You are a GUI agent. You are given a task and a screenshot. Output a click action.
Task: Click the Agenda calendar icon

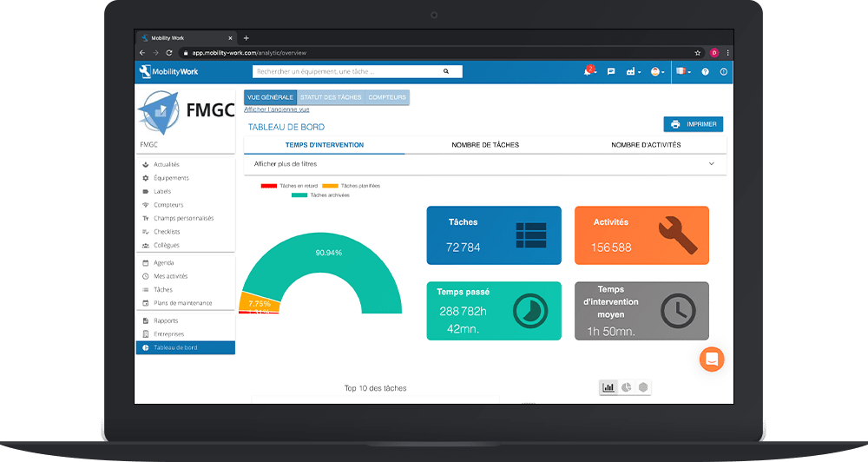tap(146, 262)
